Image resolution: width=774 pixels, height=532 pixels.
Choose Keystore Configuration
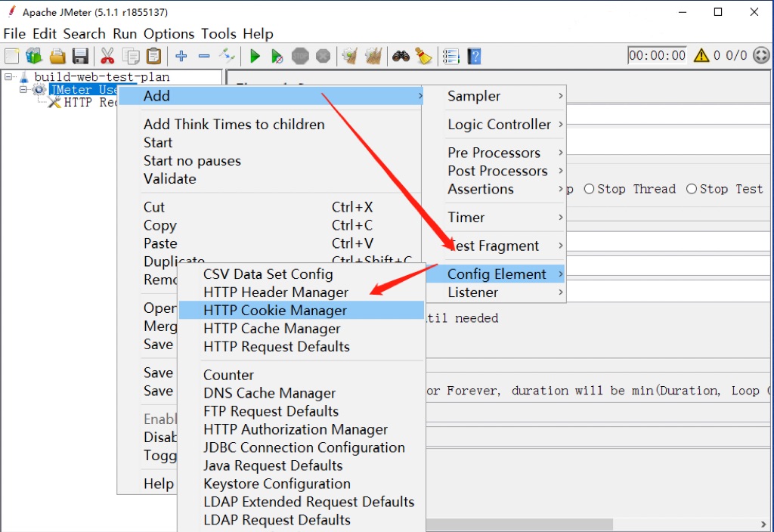click(302, 484)
